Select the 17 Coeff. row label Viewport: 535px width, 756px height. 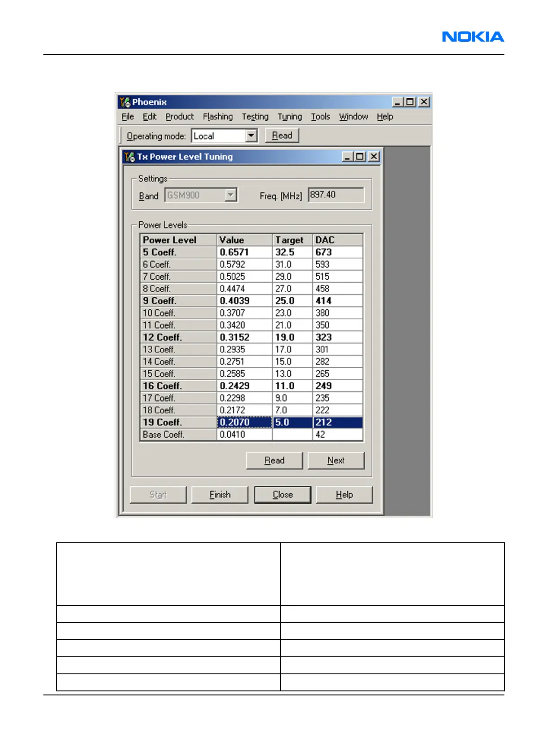click(x=179, y=398)
